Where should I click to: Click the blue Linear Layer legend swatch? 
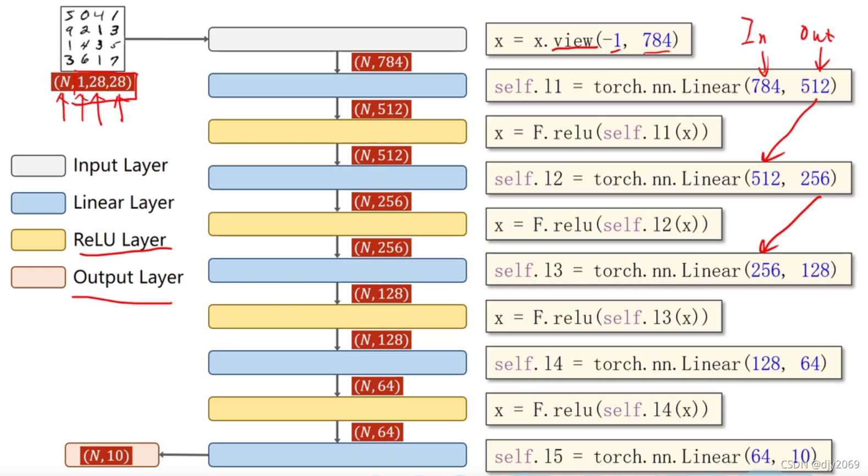38,203
